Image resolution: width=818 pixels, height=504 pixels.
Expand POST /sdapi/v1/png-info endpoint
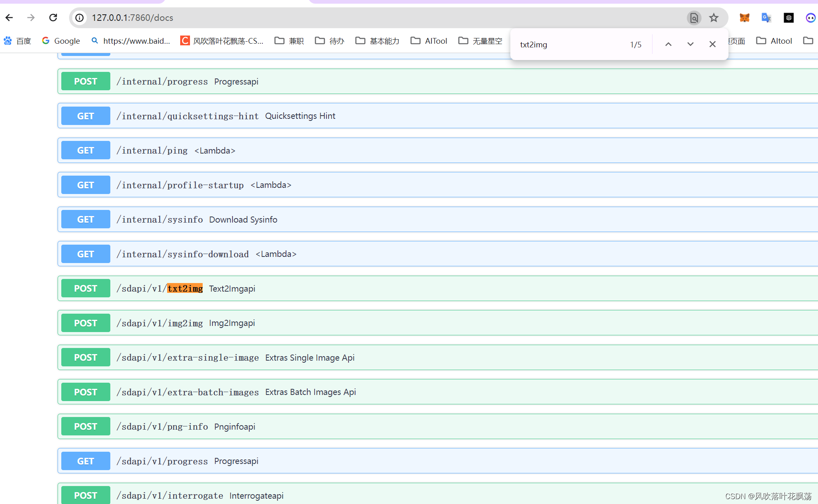click(438, 426)
